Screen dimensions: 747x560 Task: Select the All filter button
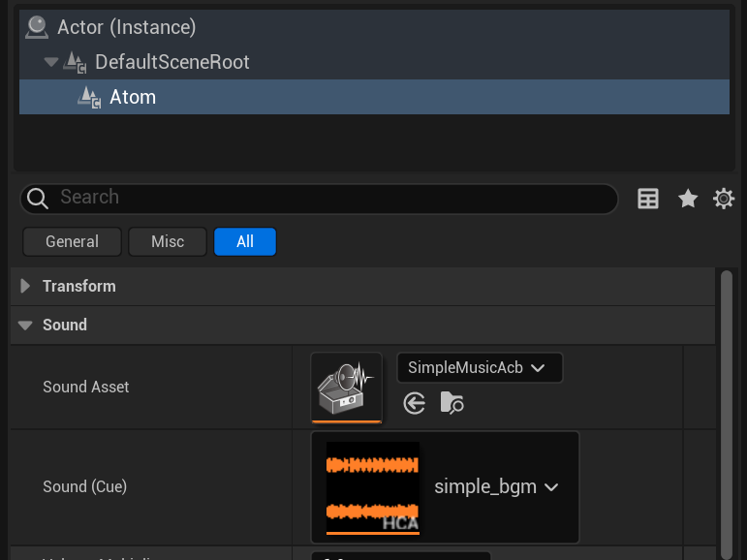click(x=245, y=241)
